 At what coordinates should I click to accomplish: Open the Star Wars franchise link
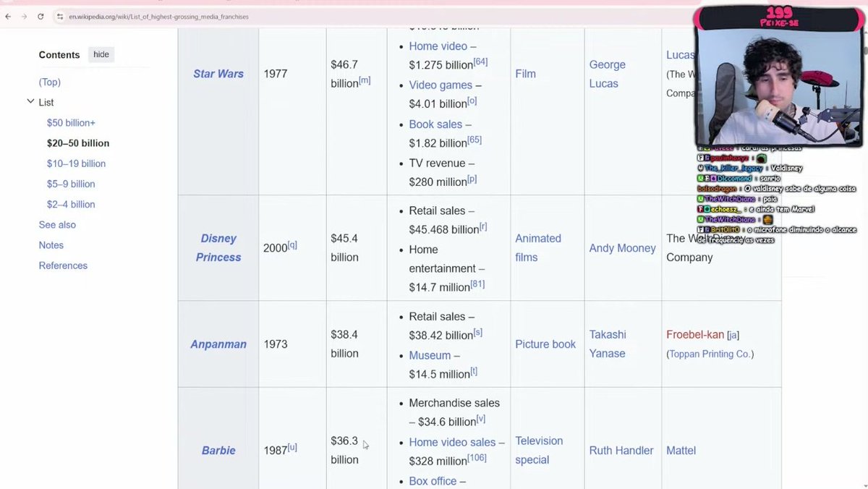[x=218, y=74]
